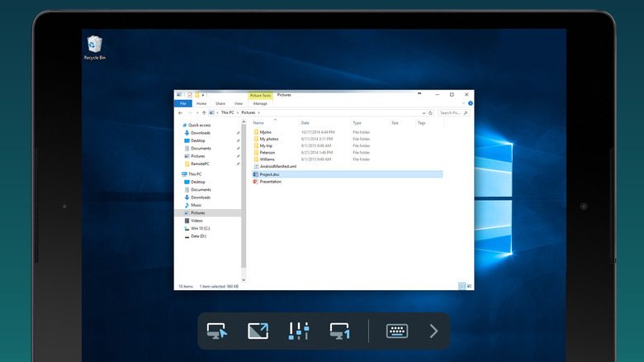Select Win 10 (C:) drive in sidebar
Screen dimensions: 644x362
point(201,228)
